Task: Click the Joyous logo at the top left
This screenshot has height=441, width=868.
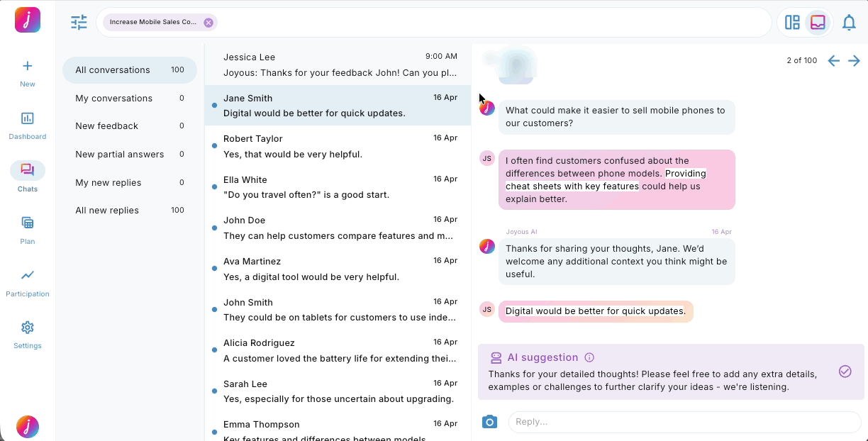Action: point(27,19)
